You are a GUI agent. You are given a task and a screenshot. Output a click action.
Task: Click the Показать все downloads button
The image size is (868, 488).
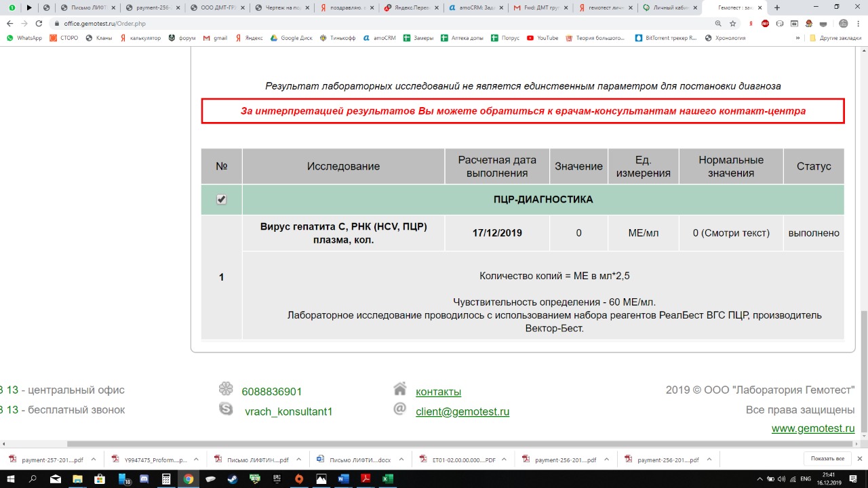coord(827,459)
